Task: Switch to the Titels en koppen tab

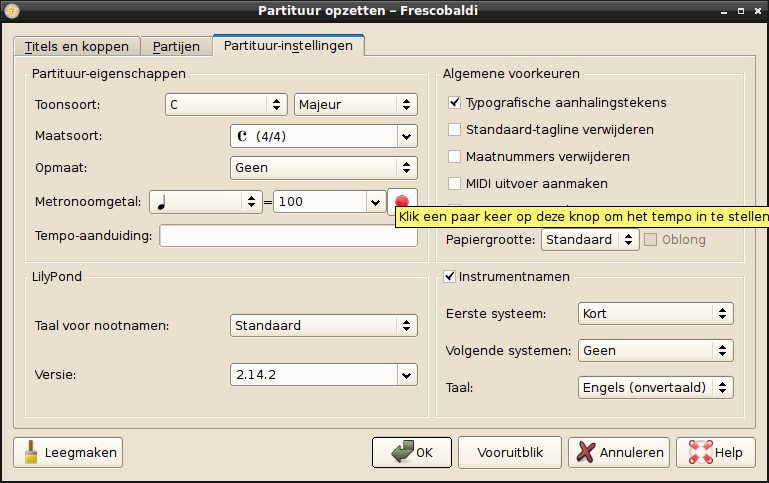Action: tap(76, 47)
